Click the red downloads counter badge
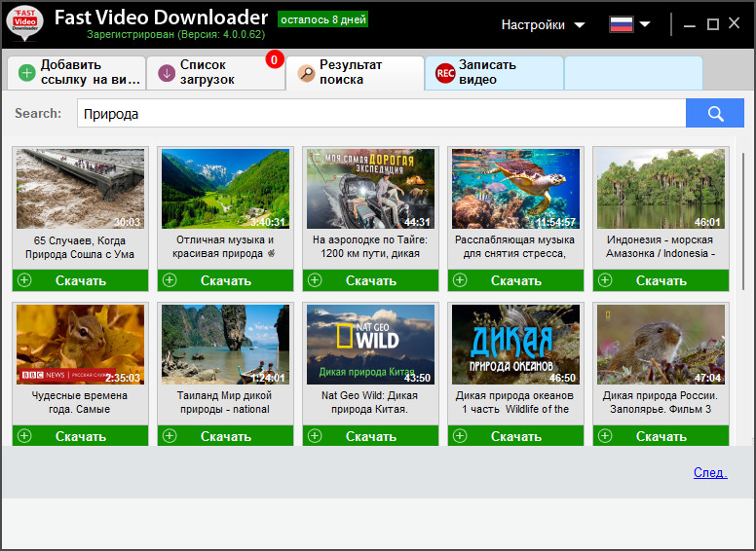This screenshot has width=756, height=551. (x=275, y=59)
